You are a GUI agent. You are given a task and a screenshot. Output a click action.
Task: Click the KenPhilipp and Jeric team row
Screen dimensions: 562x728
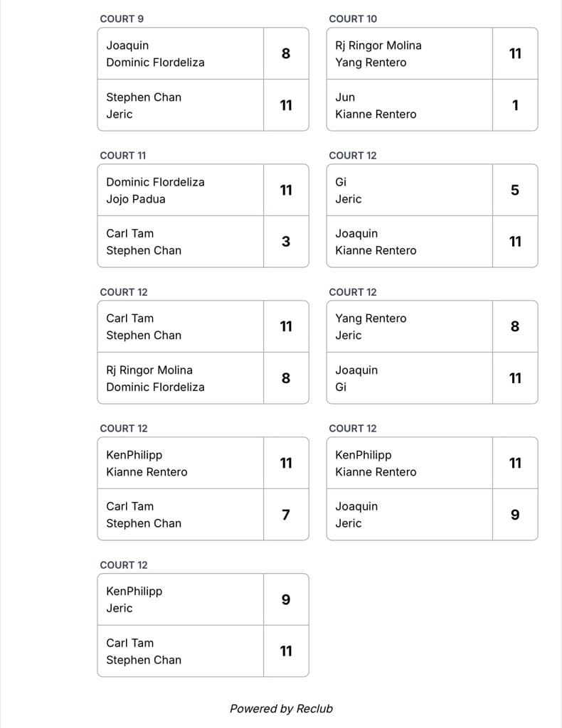point(203,599)
